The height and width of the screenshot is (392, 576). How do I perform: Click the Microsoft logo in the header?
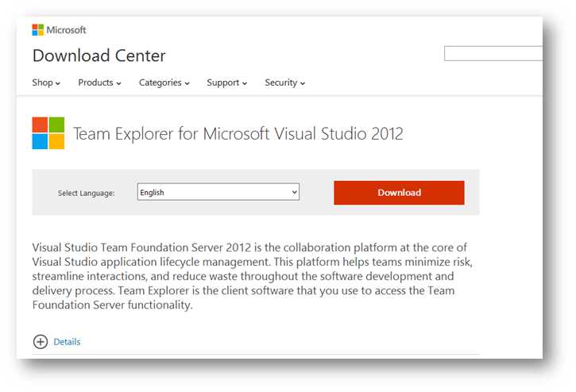pos(59,30)
